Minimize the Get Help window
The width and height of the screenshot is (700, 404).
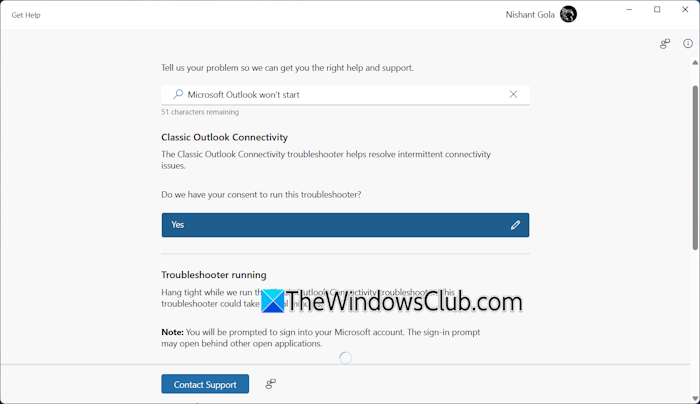(x=629, y=9)
